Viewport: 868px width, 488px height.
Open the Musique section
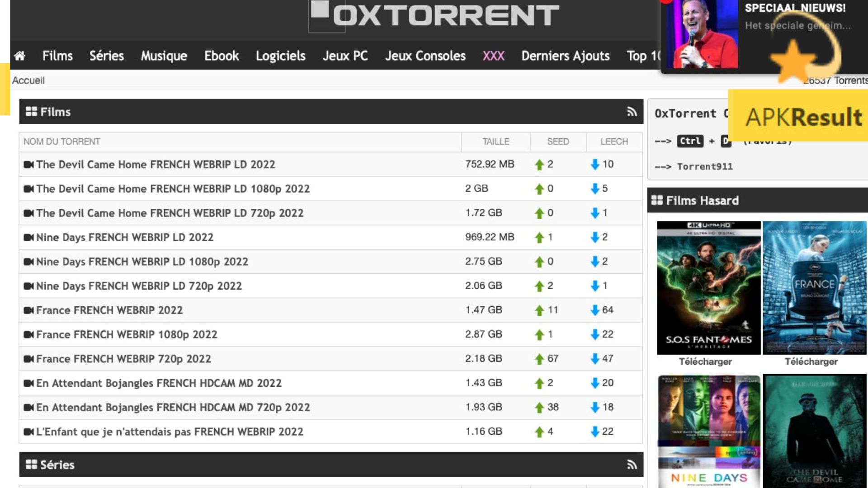click(164, 56)
